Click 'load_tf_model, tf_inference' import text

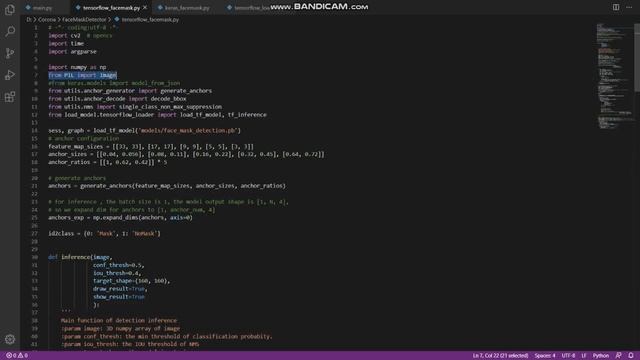(x=223, y=115)
